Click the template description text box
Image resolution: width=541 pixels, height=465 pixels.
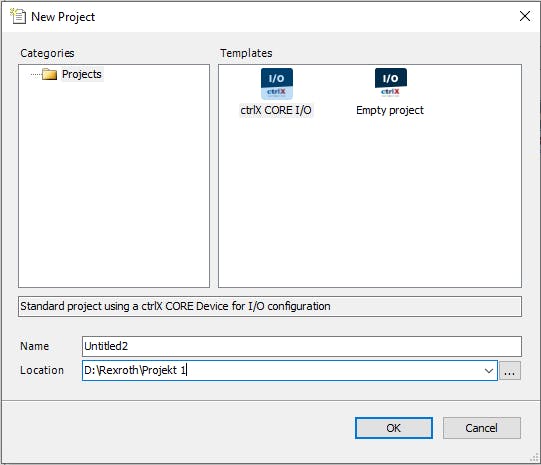pyautogui.click(x=270, y=306)
